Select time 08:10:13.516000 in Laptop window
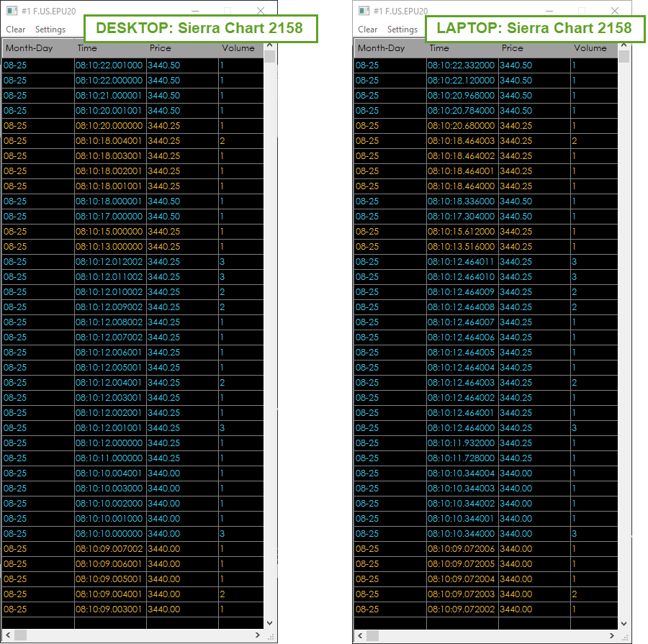648x644 pixels. tap(462, 247)
